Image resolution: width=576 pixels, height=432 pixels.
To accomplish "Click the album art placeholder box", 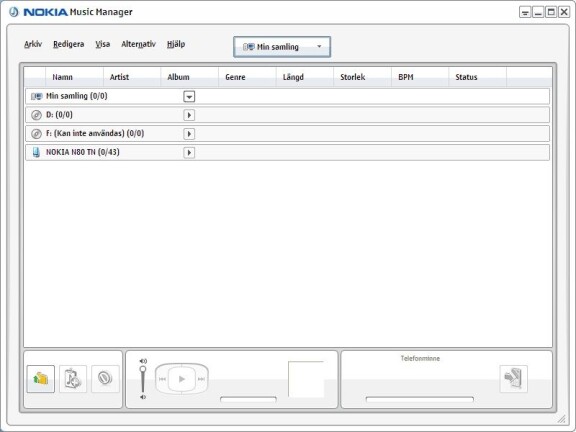I will click(x=306, y=379).
